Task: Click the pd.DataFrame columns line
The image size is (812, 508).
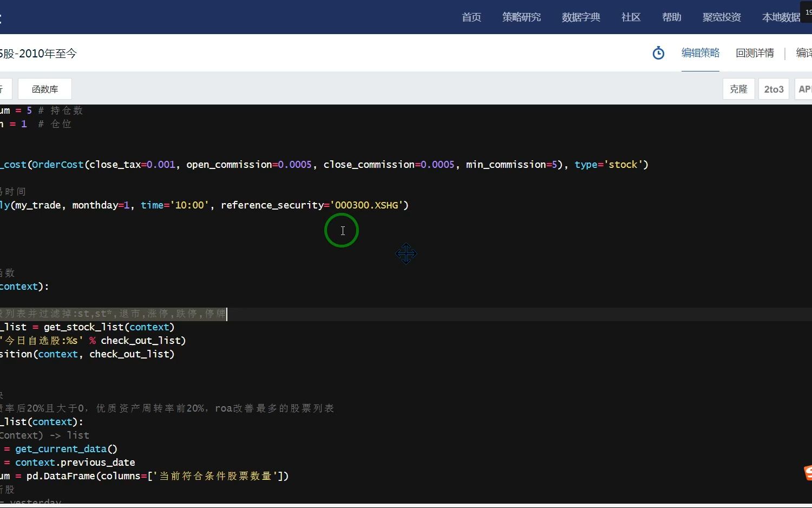Action: coord(144,476)
